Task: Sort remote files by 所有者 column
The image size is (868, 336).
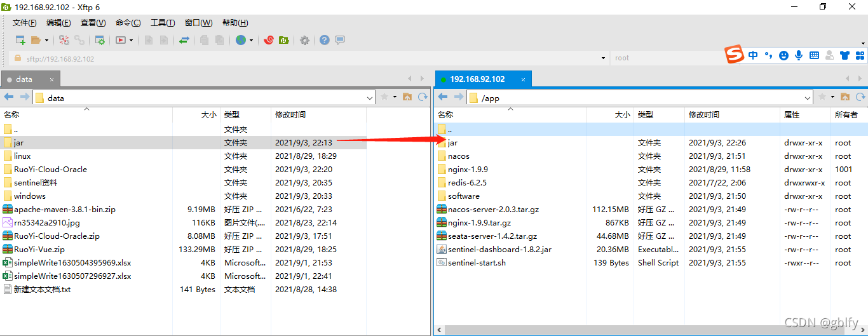Action: (x=850, y=115)
